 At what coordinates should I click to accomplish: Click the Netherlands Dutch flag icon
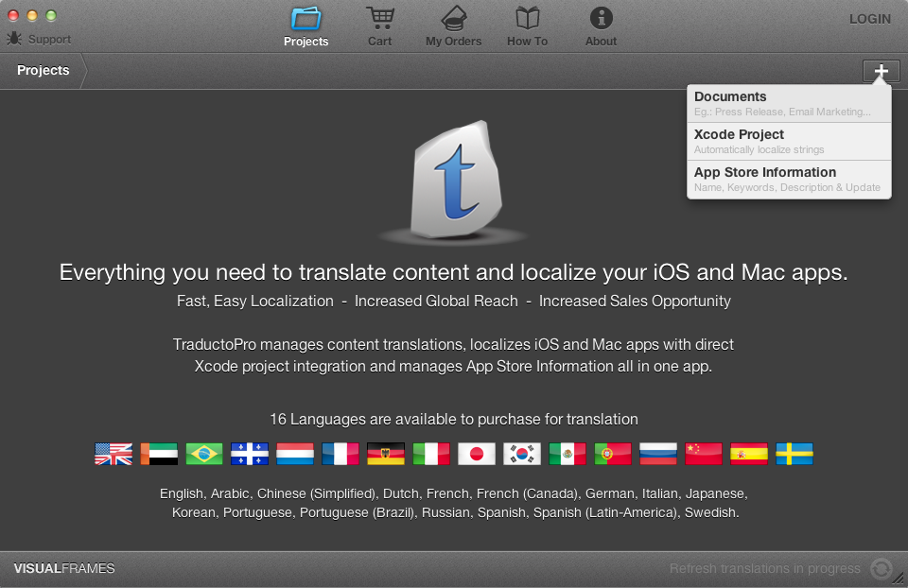pyautogui.click(x=295, y=454)
